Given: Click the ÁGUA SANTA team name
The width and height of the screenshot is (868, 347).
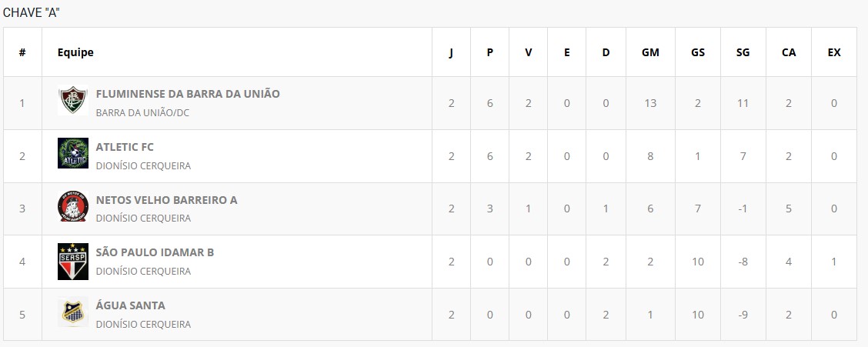Looking at the screenshot, I should 130,305.
